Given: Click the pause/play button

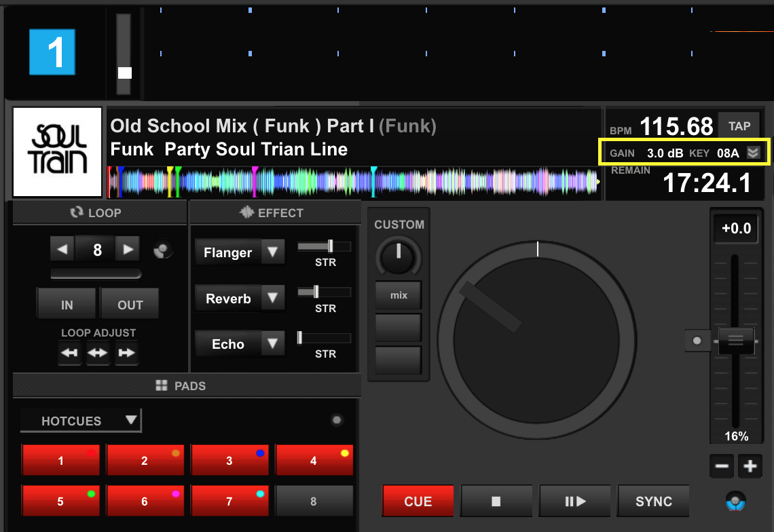Looking at the screenshot, I should tap(575, 501).
